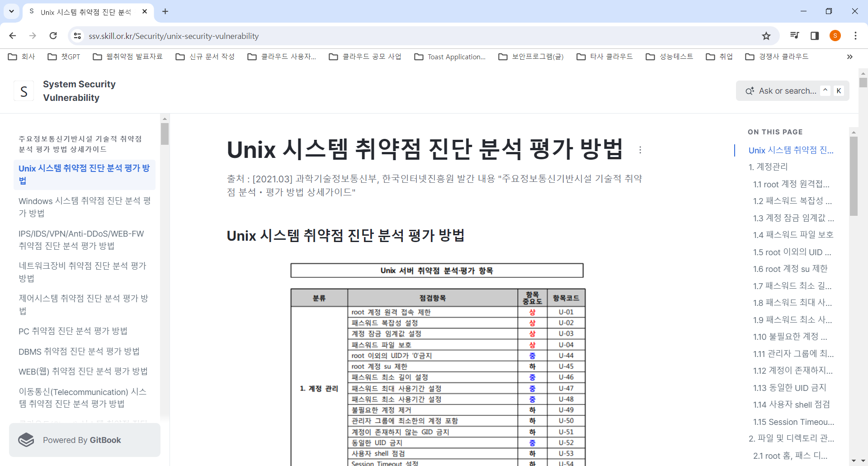868x466 pixels.
Task: Select DBMS 취약점 진단 분석 평가 방법
Action: coord(79,351)
